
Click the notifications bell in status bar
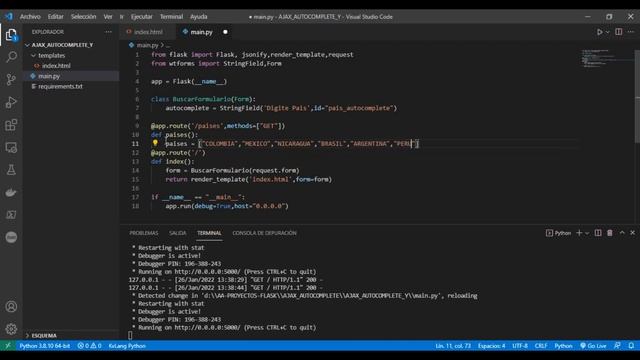631,346
